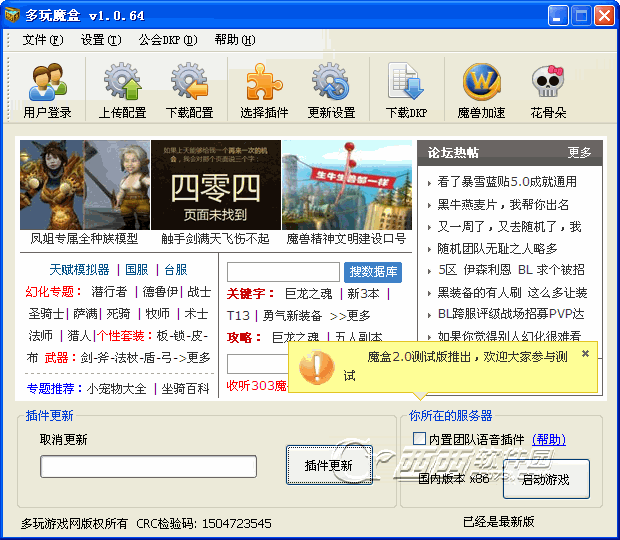620x540 pixels.
Task: Click the 搜数据库 search button
Action: point(373,272)
